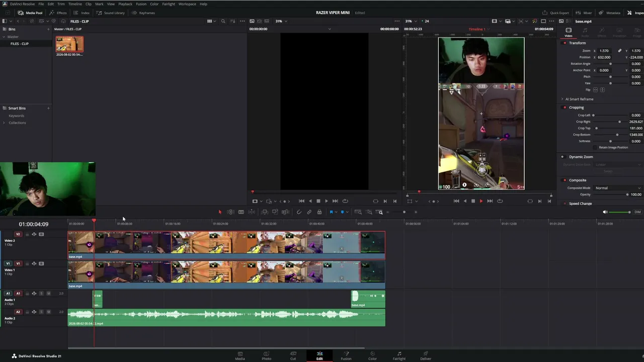The image size is (644, 362).
Task: Switch to the Cut page
Action: coord(293,355)
